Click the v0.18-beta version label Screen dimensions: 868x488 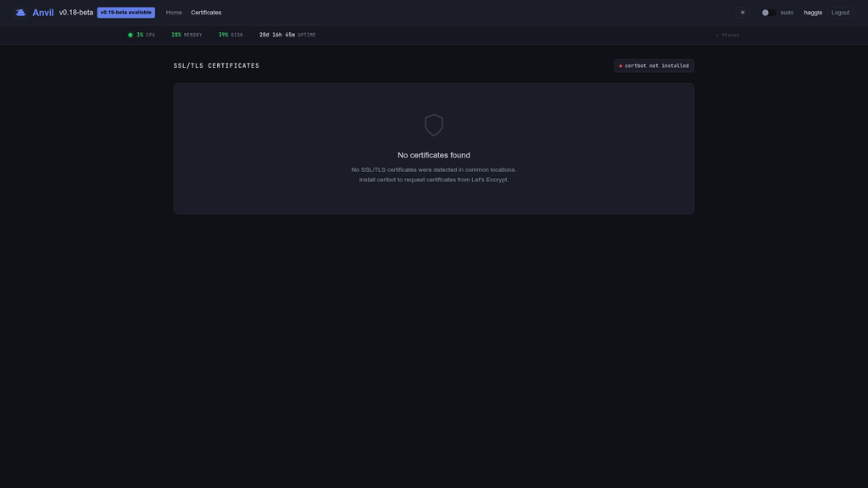pyautogui.click(x=75, y=12)
